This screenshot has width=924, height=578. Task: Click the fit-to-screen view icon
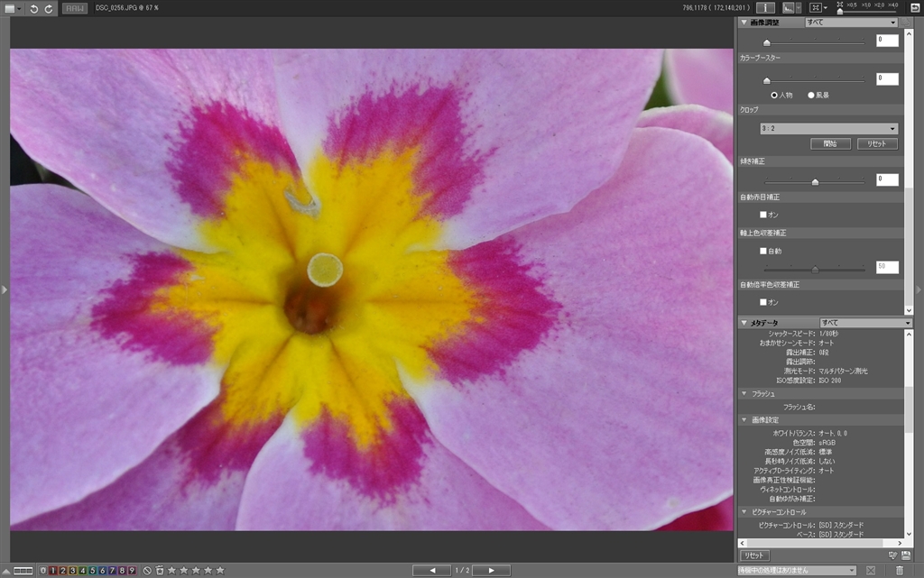(x=816, y=7)
